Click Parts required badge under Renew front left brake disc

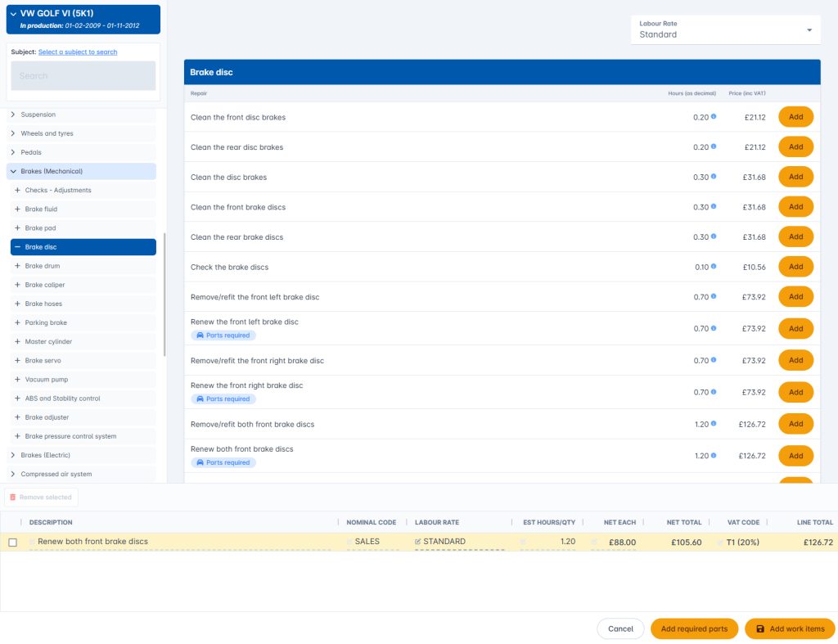[x=223, y=336]
